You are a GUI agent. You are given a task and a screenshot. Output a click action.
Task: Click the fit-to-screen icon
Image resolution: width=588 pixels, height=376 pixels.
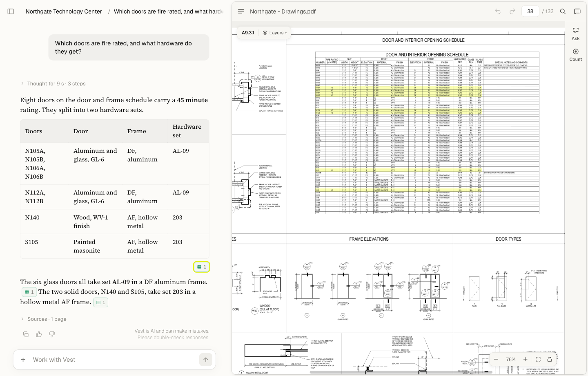click(x=538, y=360)
